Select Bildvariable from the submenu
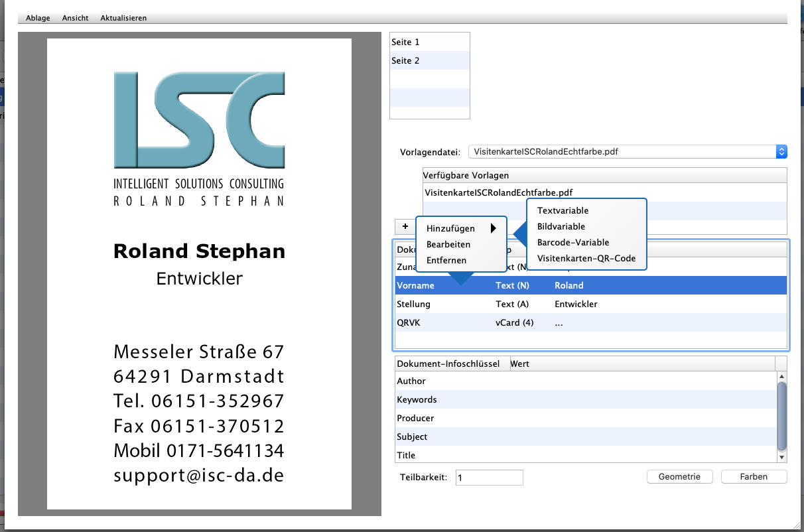 pyautogui.click(x=561, y=226)
